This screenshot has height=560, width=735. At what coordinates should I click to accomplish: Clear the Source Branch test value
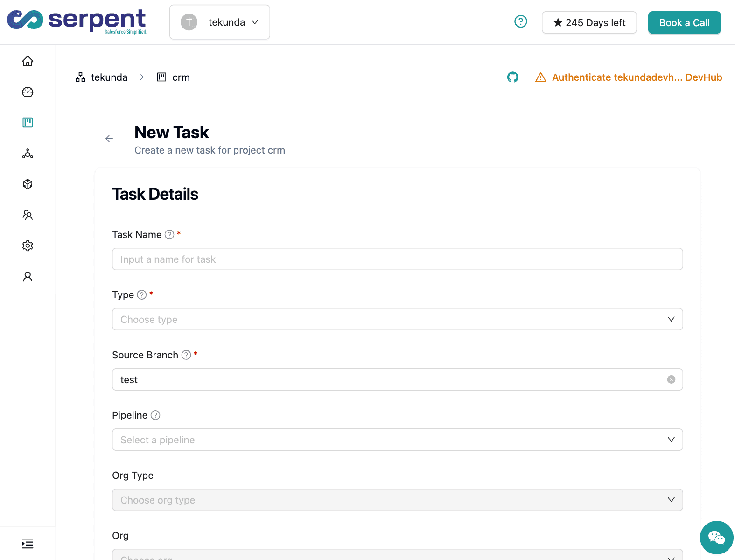click(671, 379)
